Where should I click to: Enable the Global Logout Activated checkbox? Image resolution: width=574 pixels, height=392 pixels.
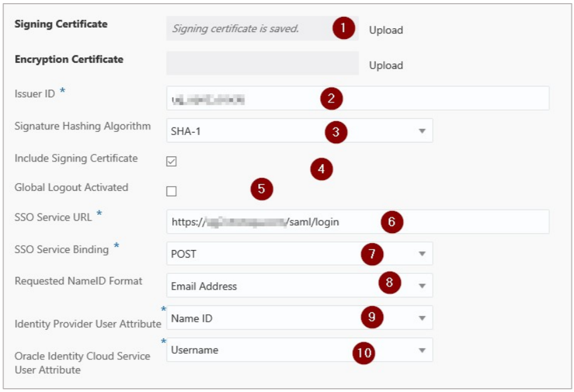pos(171,192)
